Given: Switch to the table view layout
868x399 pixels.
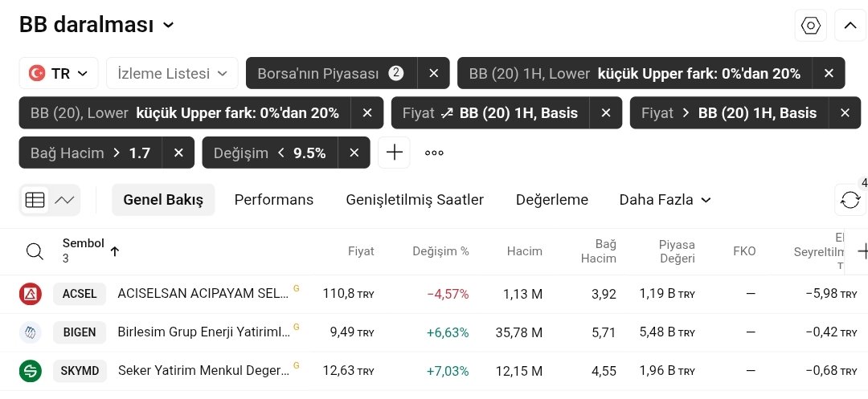Looking at the screenshot, I should point(35,200).
